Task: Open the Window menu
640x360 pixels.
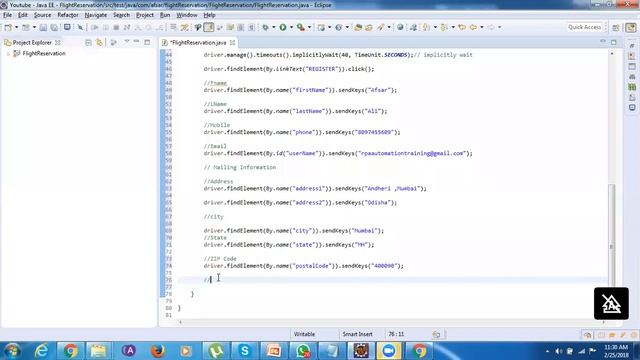Action: (187, 15)
